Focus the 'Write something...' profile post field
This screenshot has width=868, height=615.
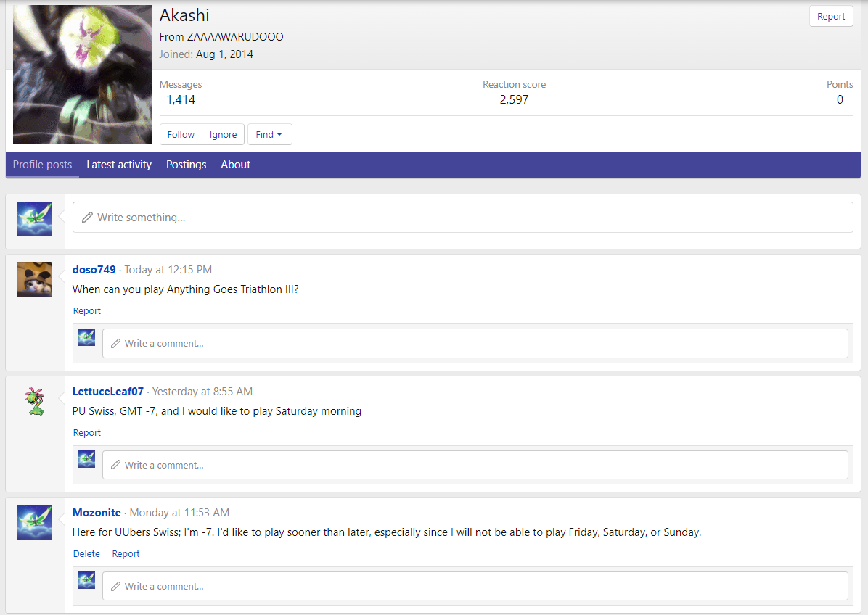[x=463, y=218]
